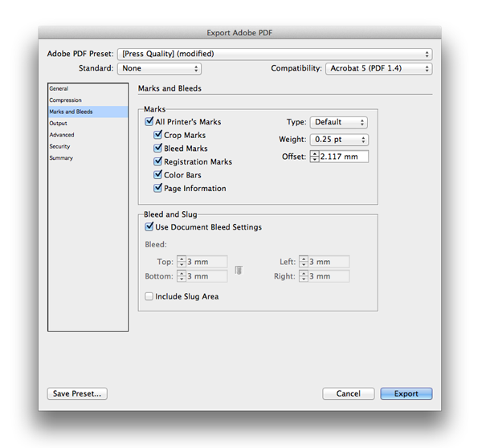Click the Offset value input field
The height and width of the screenshot is (448, 482).
click(x=343, y=157)
